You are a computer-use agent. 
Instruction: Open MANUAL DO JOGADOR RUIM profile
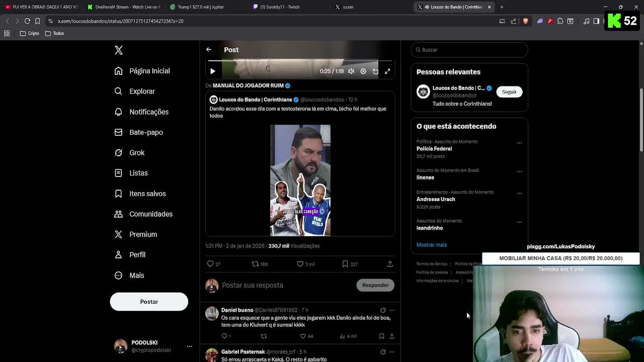248,85
